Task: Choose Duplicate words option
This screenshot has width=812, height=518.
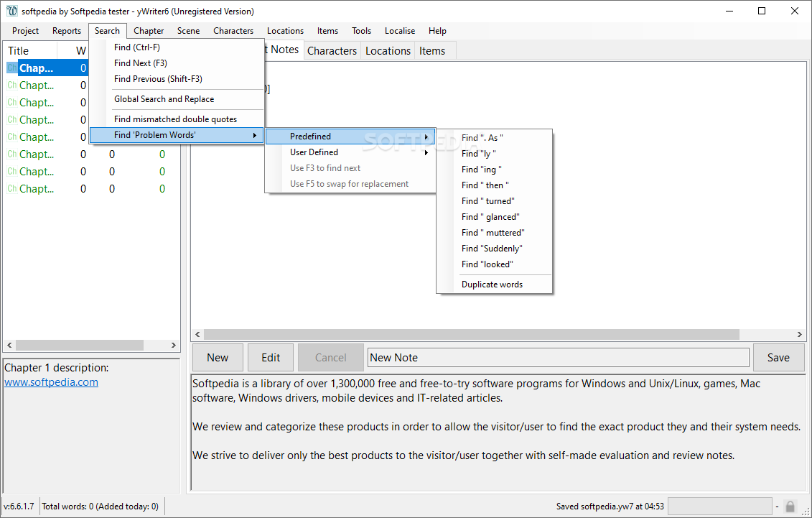Action: tap(495, 285)
